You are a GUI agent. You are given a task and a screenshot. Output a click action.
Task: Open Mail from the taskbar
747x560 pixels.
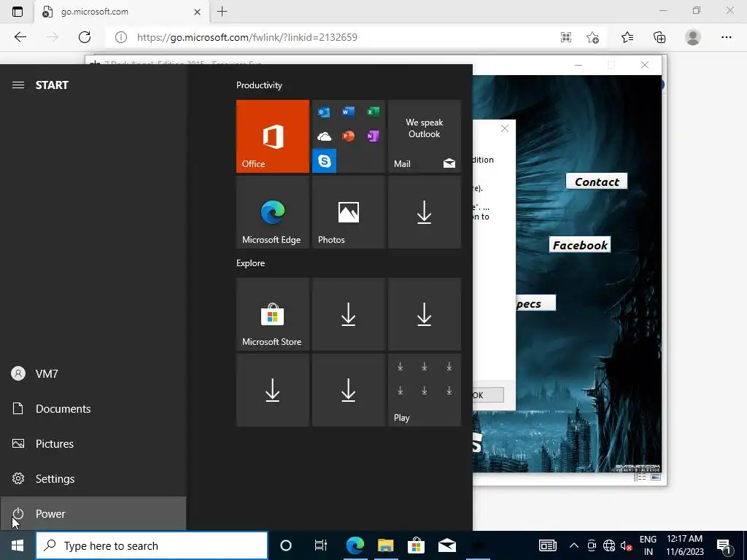point(447,545)
